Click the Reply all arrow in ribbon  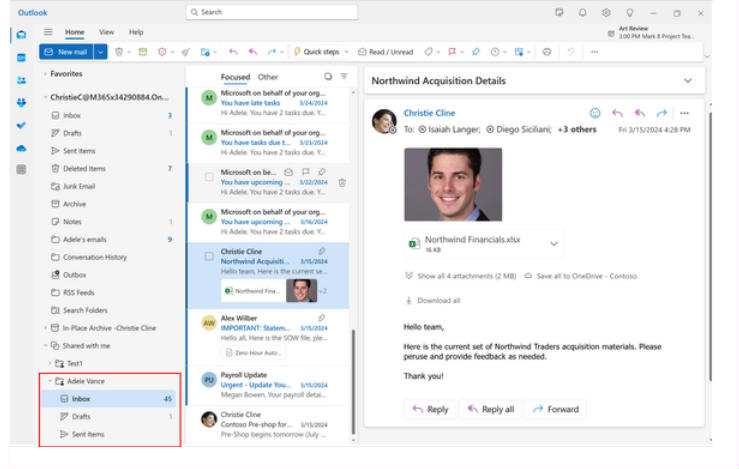click(253, 52)
